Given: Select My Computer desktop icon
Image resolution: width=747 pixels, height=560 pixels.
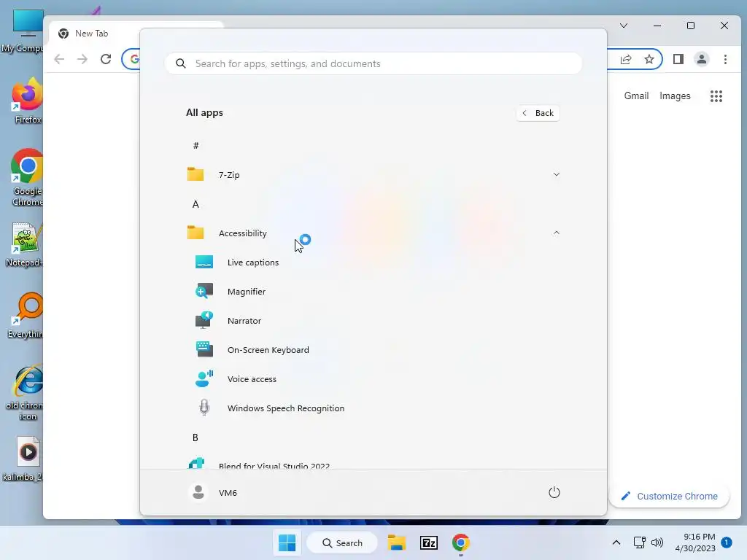Looking at the screenshot, I should pos(24,31).
